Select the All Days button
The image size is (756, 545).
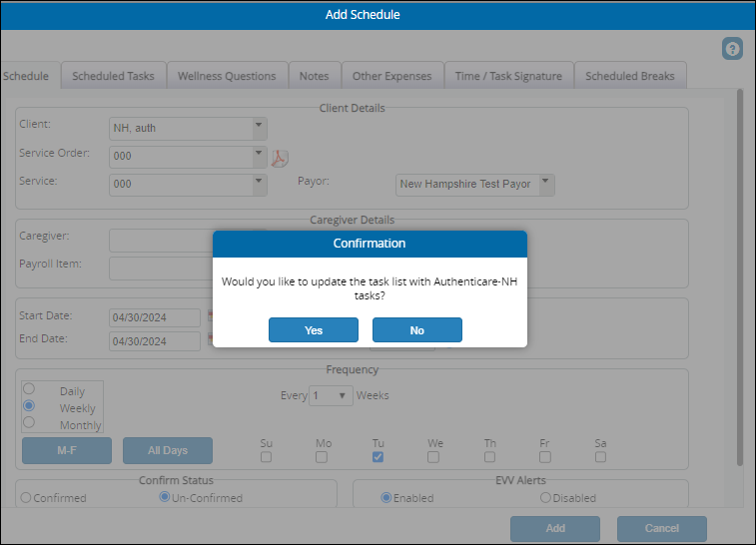[168, 450]
